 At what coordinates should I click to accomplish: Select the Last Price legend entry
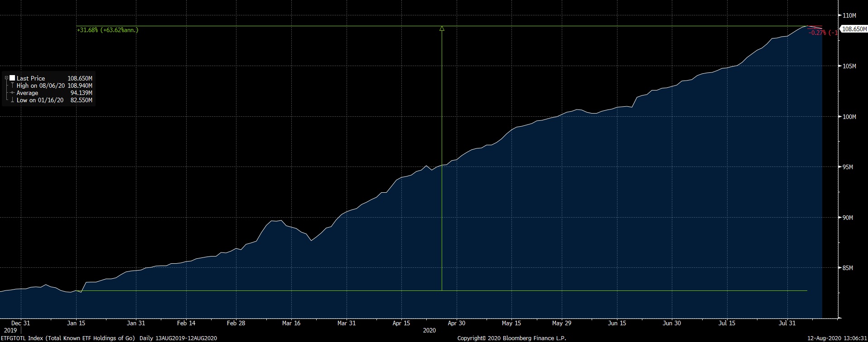(x=31, y=78)
